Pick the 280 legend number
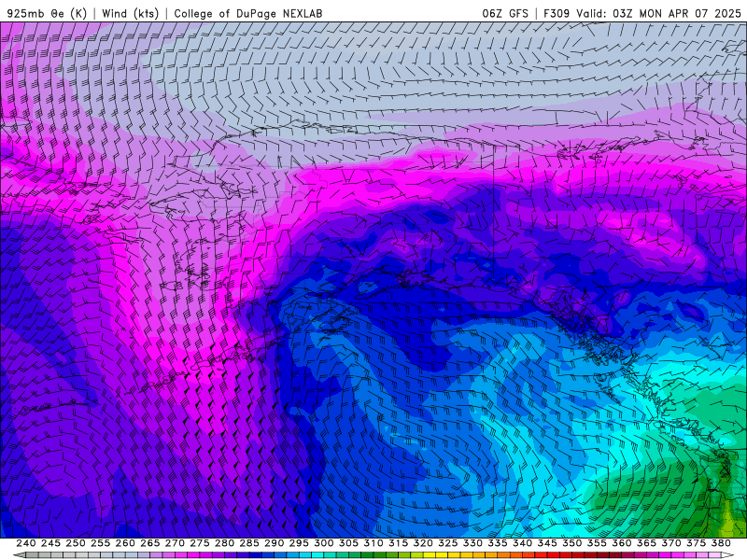This screenshot has height=560, width=747. click(224, 543)
